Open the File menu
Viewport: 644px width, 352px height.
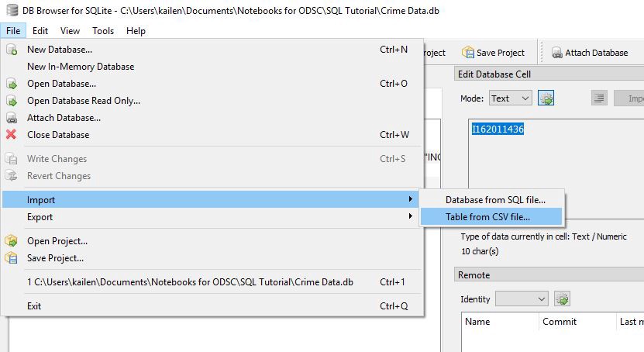13,31
